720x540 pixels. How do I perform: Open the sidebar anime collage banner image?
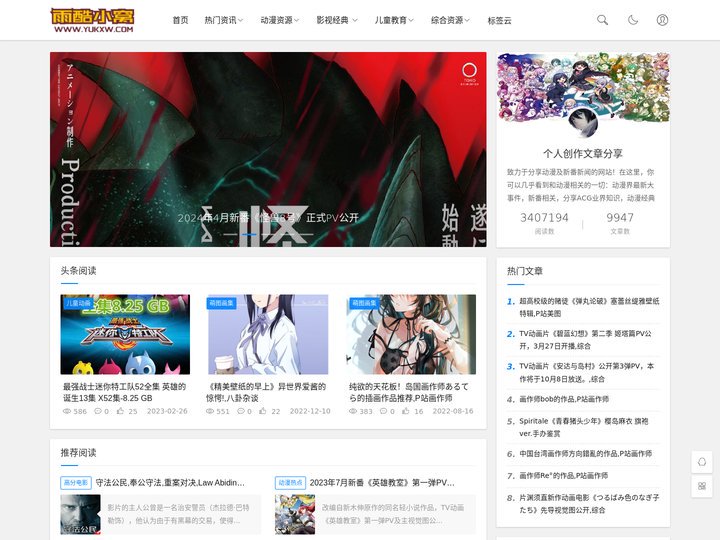point(583,87)
